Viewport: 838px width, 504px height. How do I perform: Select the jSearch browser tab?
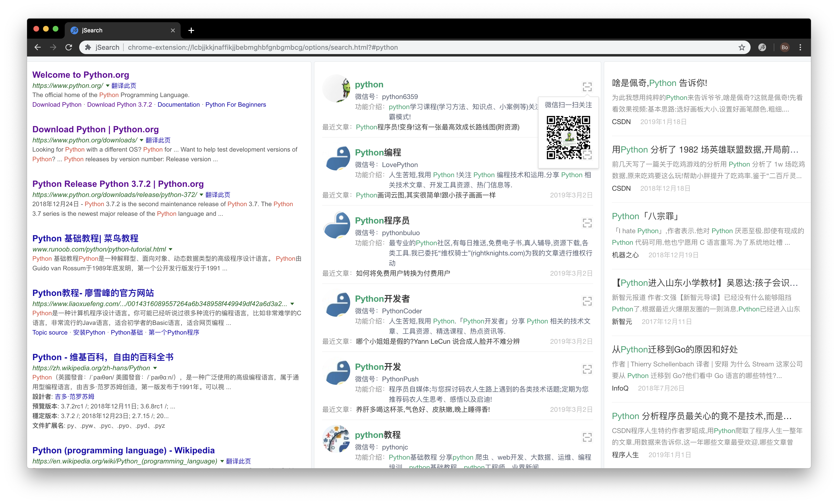tap(122, 30)
